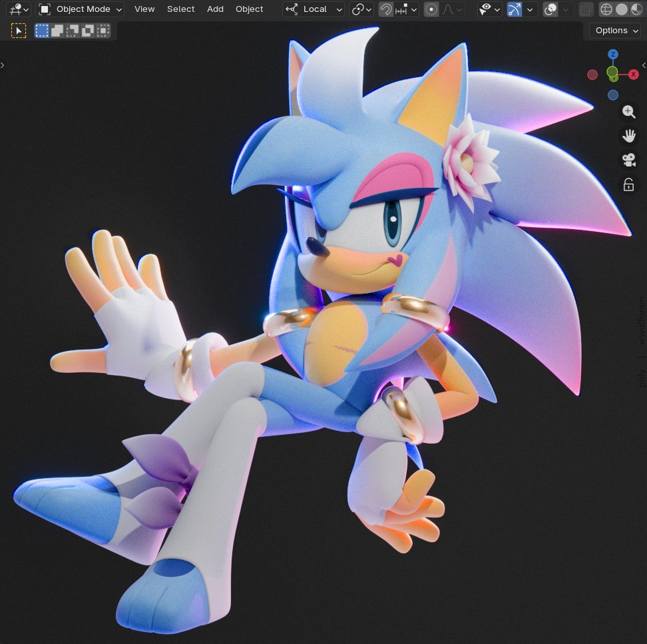
Task: Open the Select menu
Action: click(181, 9)
